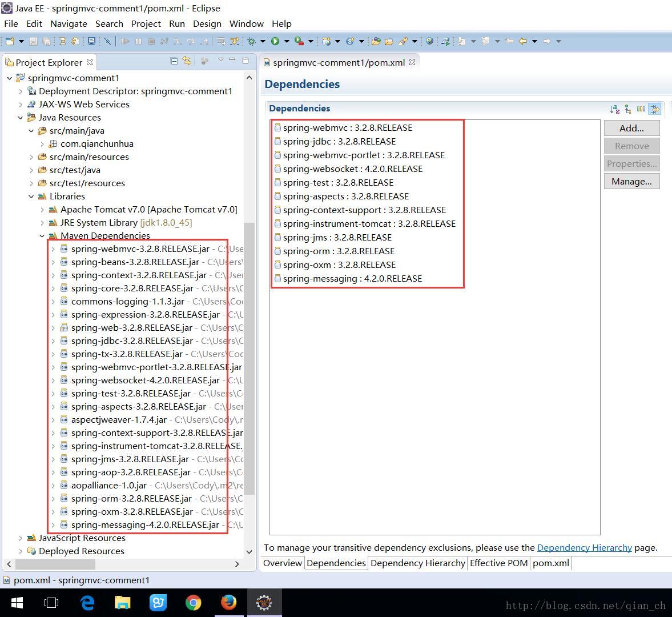Switch to the Overview tab
This screenshot has height=617, width=672.
point(283,563)
